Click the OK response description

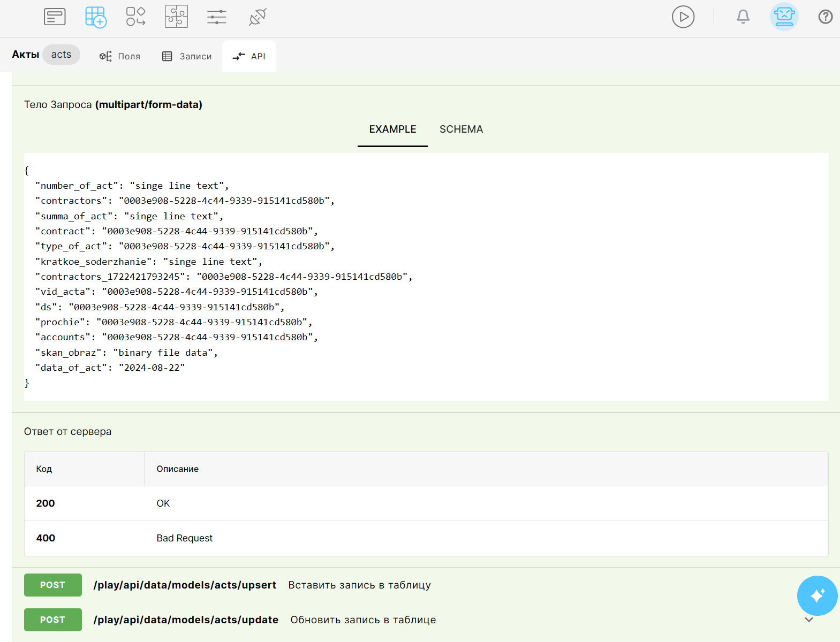click(163, 503)
